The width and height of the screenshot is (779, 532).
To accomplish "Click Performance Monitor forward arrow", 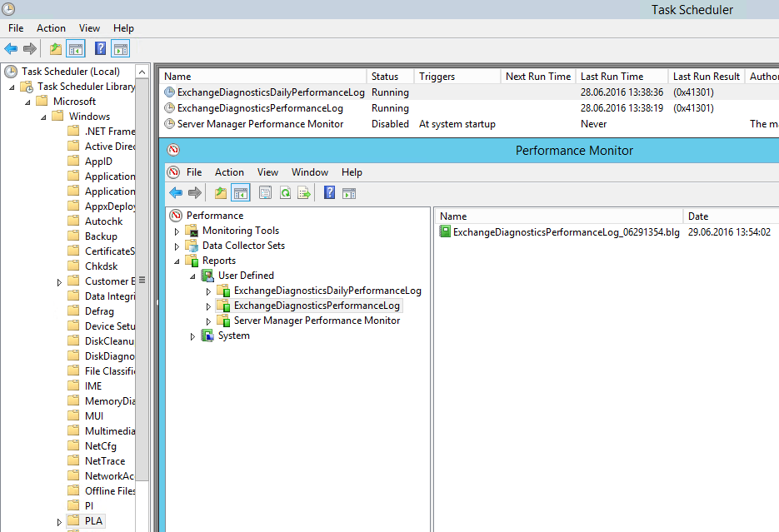I will point(195,192).
